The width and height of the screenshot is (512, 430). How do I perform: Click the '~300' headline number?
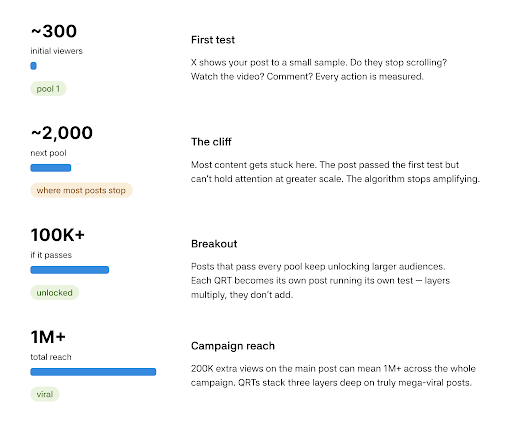tap(54, 31)
